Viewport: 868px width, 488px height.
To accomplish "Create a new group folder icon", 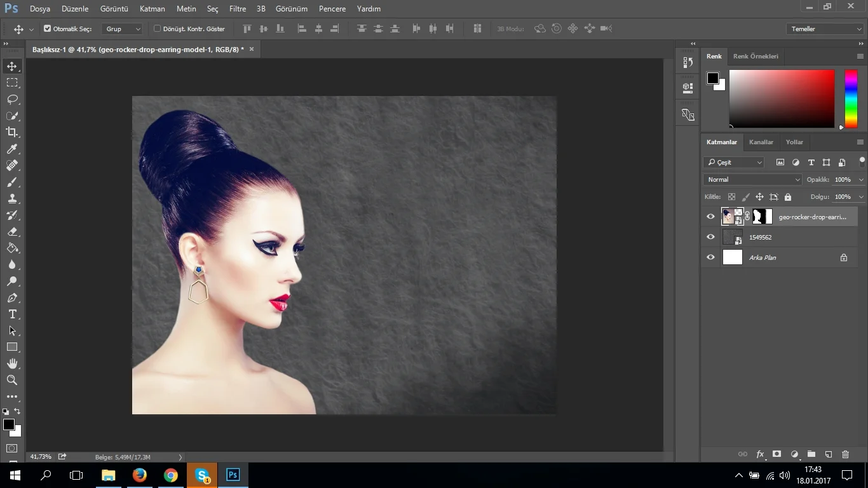I will coord(811,454).
